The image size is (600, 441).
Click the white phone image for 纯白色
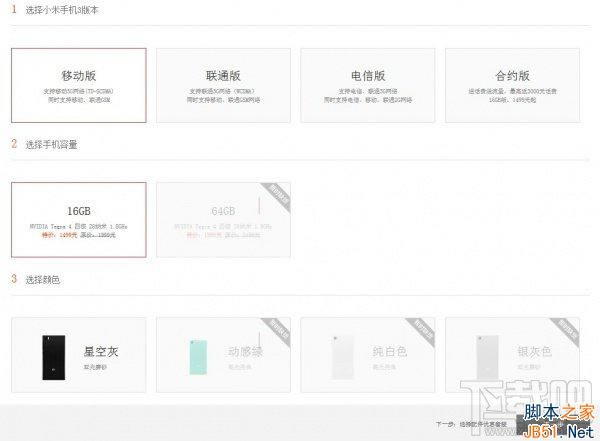(x=340, y=356)
